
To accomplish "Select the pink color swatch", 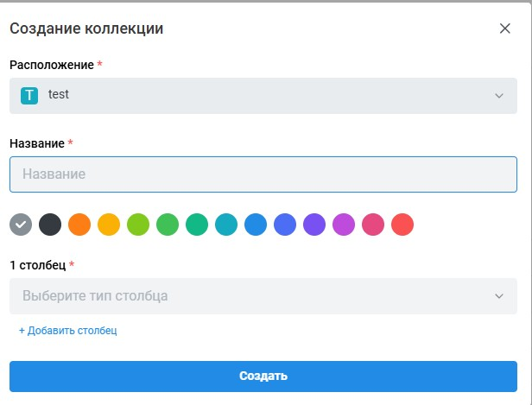I will pyautogui.click(x=373, y=225).
